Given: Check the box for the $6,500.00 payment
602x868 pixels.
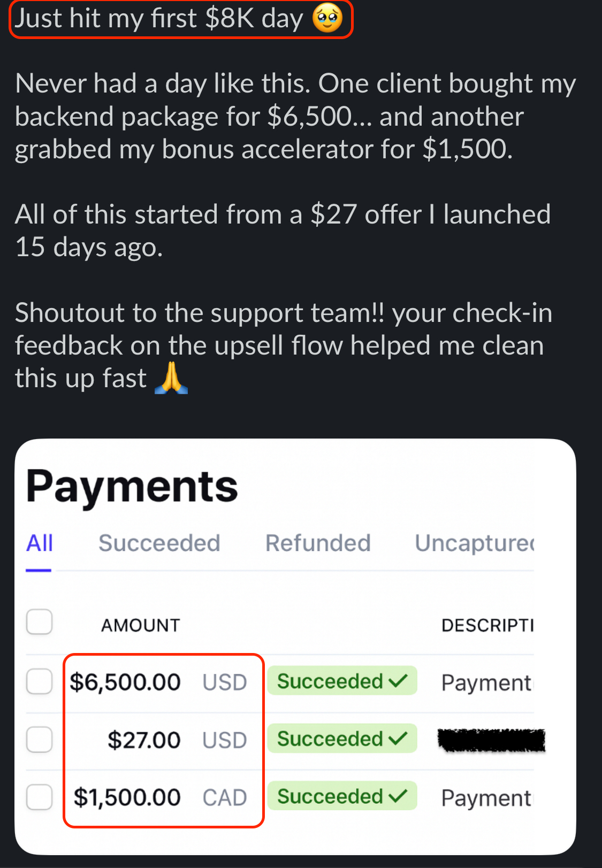Looking at the screenshot, I should [x=40, y=681].
